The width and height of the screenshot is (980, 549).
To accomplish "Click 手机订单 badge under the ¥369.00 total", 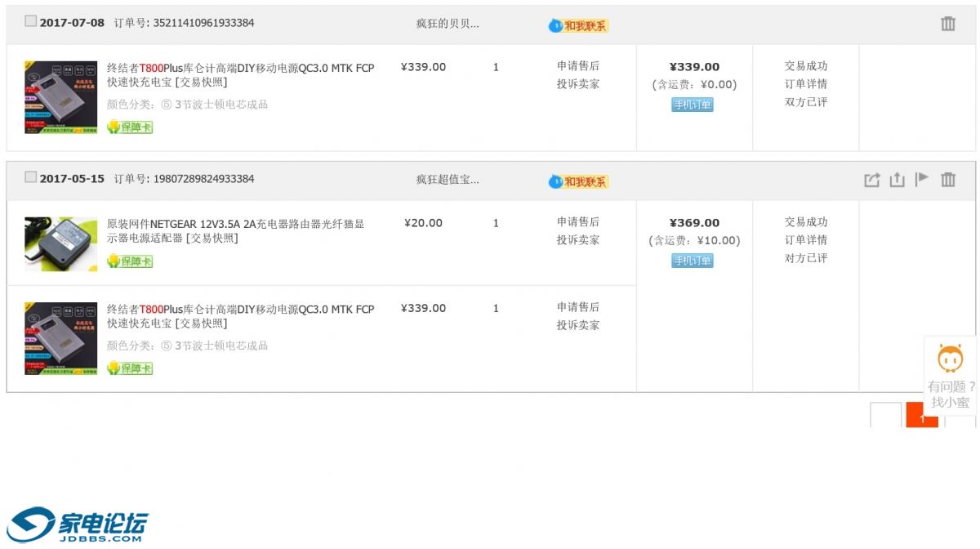I will (x=693, y=261).
